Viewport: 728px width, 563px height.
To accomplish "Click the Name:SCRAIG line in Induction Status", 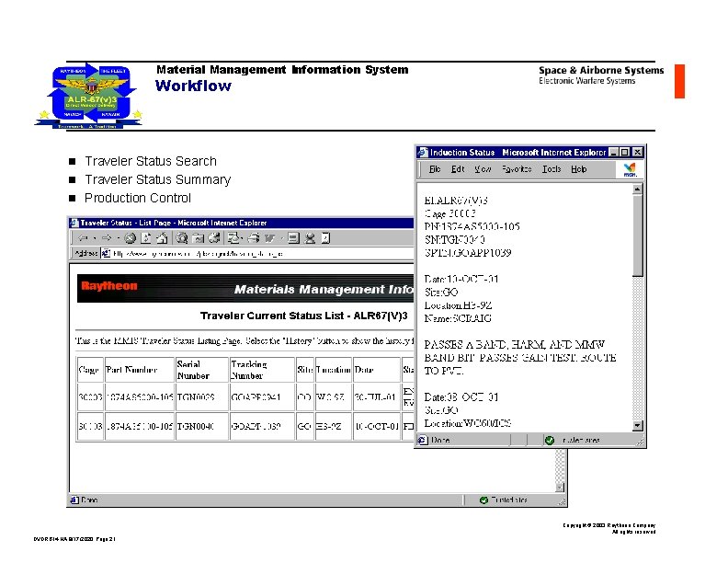I will tap(458, 318).
